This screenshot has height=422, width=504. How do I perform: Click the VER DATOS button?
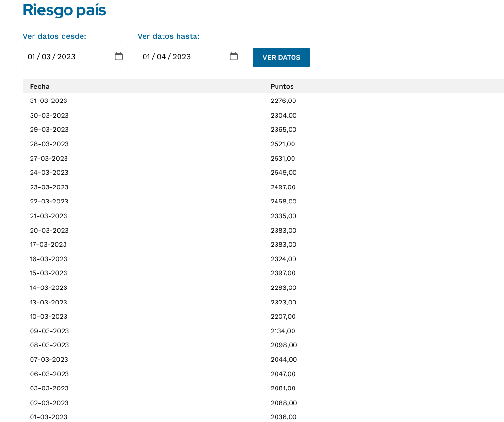pyautogui.click(x=281, y=57)
